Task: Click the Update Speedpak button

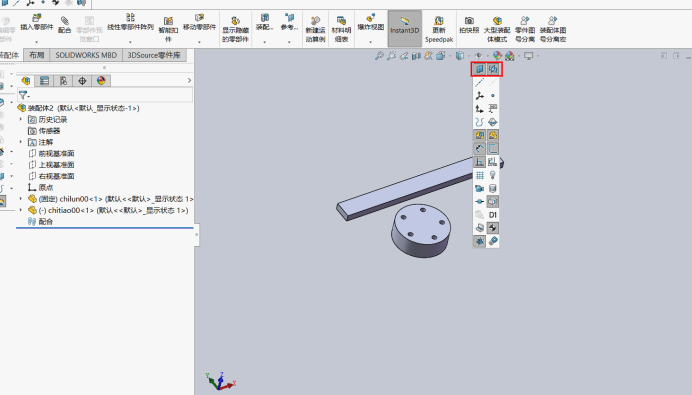Action: 439,30
